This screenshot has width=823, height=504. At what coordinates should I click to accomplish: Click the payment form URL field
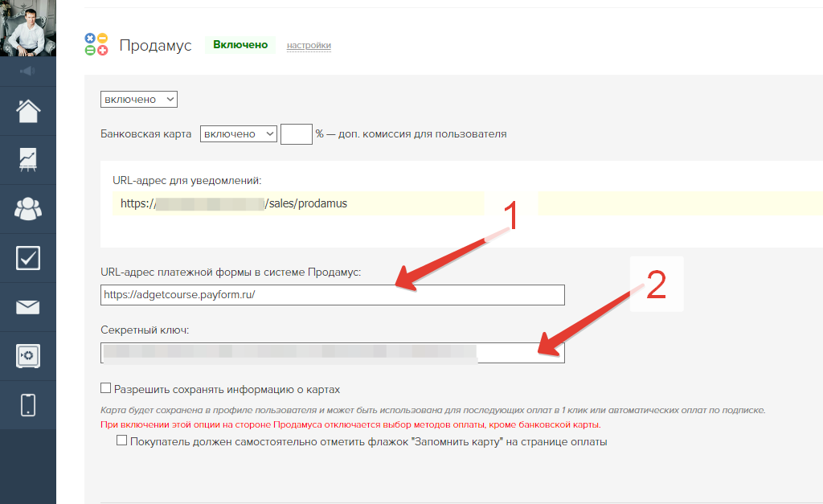[333, 295]
